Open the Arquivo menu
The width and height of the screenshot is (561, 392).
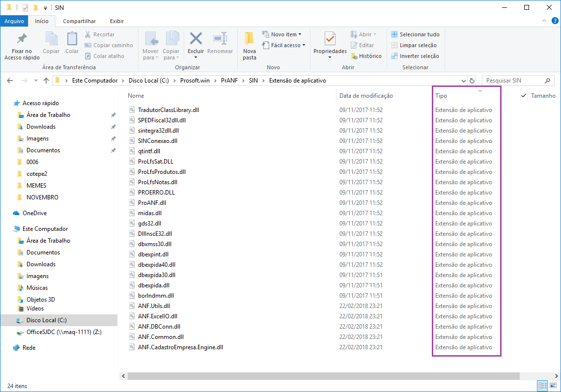[14, 21]
